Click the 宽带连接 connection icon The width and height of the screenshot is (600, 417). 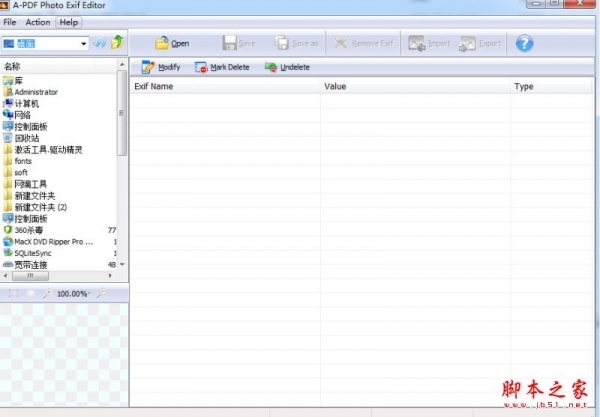pos(8,264)
